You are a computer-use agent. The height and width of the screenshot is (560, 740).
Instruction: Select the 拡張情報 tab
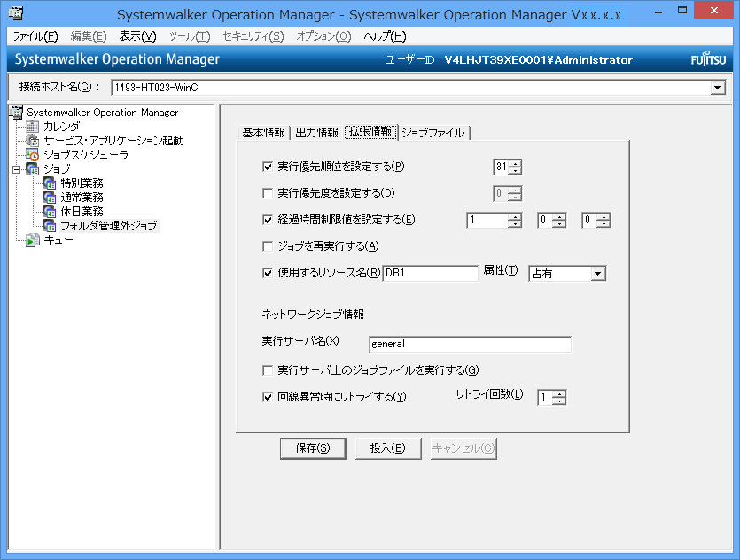click(x=370, y=132)
